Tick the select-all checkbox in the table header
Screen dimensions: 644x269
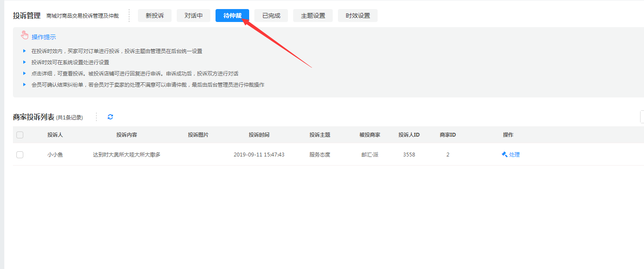pyautogui.click(x=20, y=135)
